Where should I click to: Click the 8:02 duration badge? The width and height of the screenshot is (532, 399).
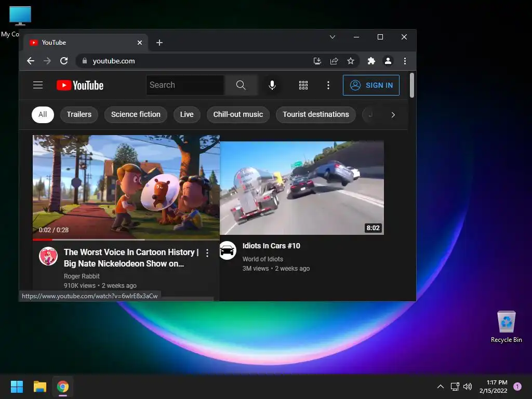pos(373,228)
